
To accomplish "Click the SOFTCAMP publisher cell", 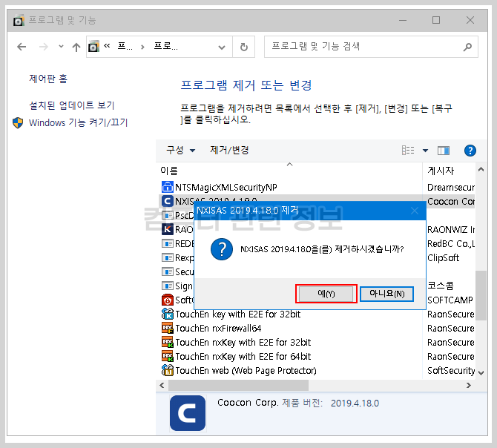I will click(x=450, y=300).
